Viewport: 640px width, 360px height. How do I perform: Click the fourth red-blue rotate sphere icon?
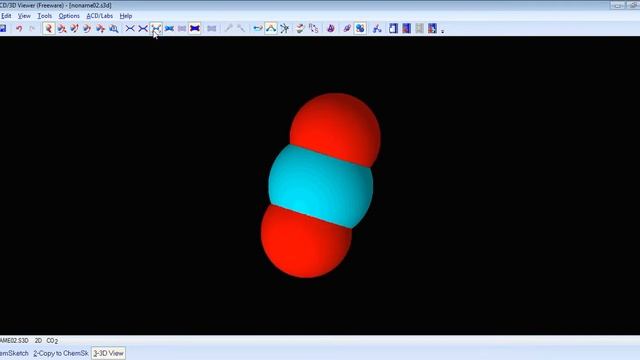tap(87, 28)
